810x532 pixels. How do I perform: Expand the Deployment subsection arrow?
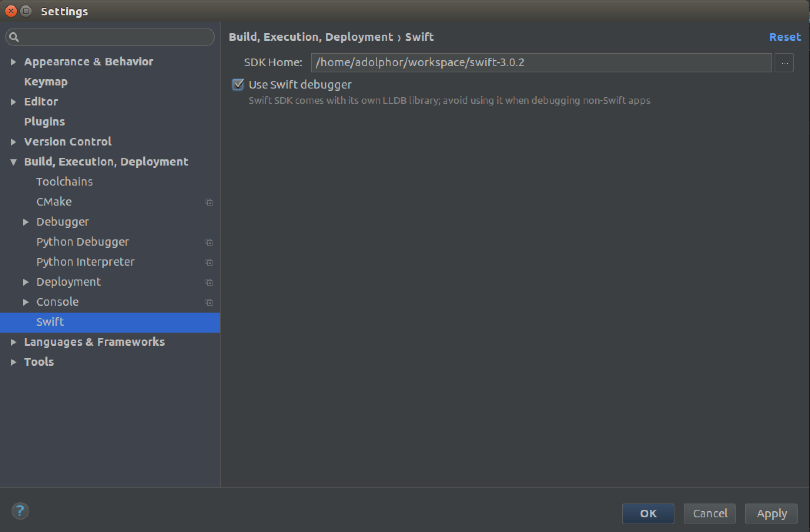[26, 282]
